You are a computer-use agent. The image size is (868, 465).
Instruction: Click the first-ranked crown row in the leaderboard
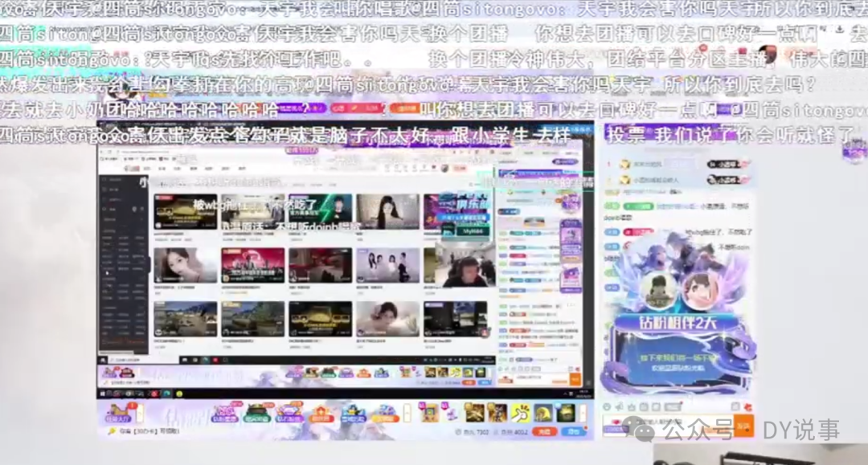coord(678,164)
